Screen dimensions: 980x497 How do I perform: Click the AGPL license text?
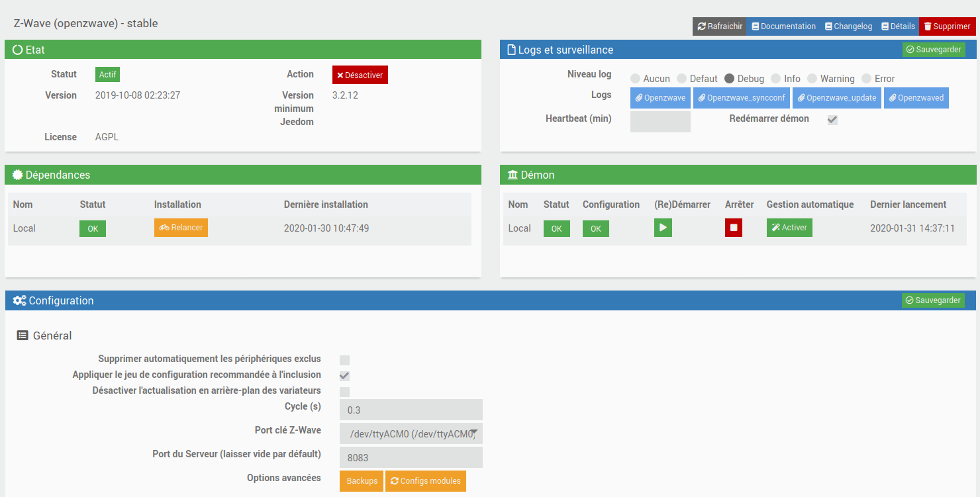tap(107, 137)
